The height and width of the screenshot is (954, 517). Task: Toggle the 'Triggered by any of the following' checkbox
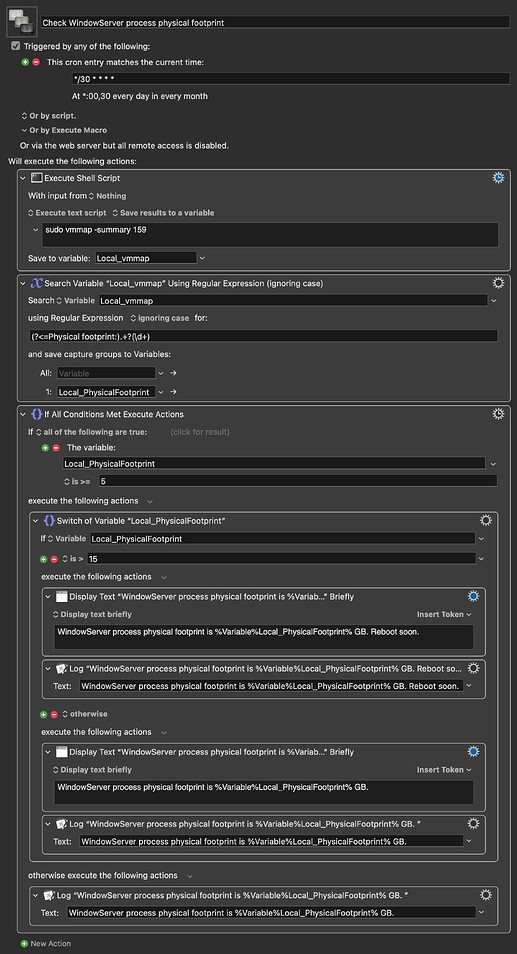[16, 46]
